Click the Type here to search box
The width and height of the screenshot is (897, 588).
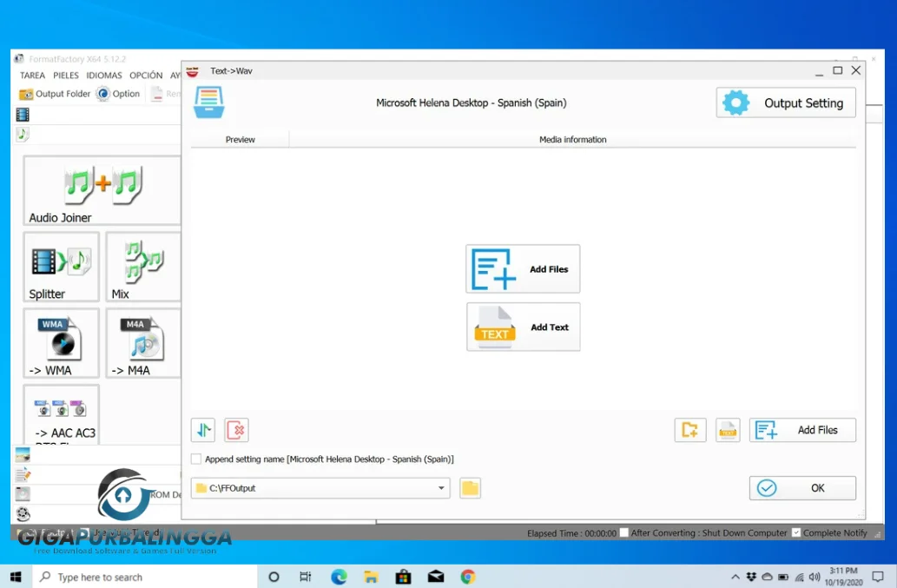point(144,577)
